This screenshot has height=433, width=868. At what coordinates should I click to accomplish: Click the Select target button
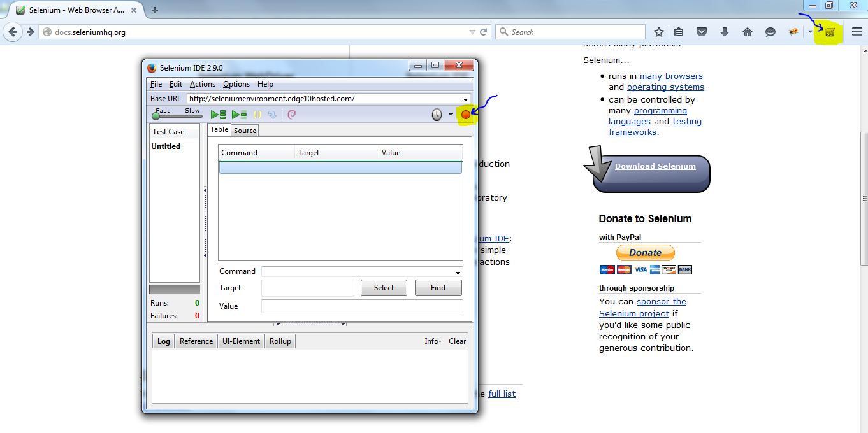click(x=384, y=288)
